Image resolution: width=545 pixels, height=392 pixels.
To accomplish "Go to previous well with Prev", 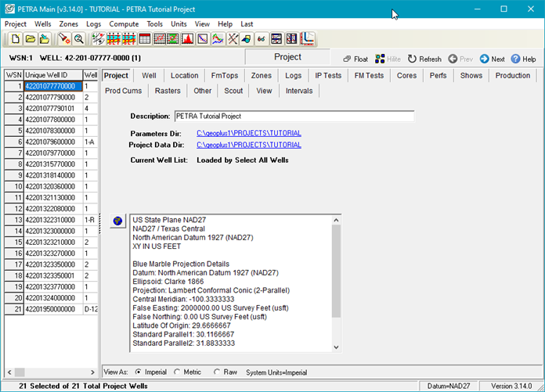I will pos(460,59).
